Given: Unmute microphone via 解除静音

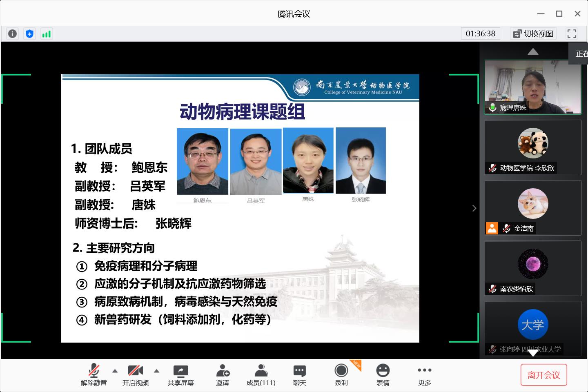Looking at the screenshot, I should pyautogui.click(x=94, y=375).
